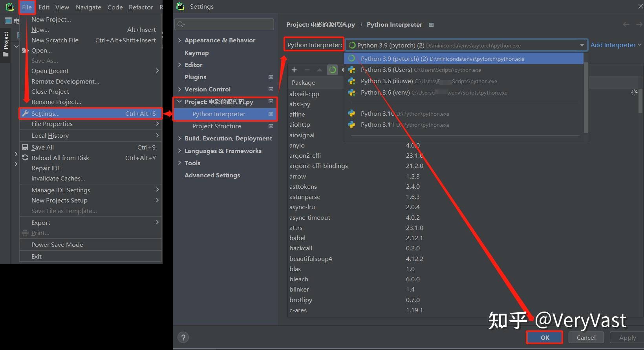Open the Edit menu

pyautogui.click(x=44, y=7)
